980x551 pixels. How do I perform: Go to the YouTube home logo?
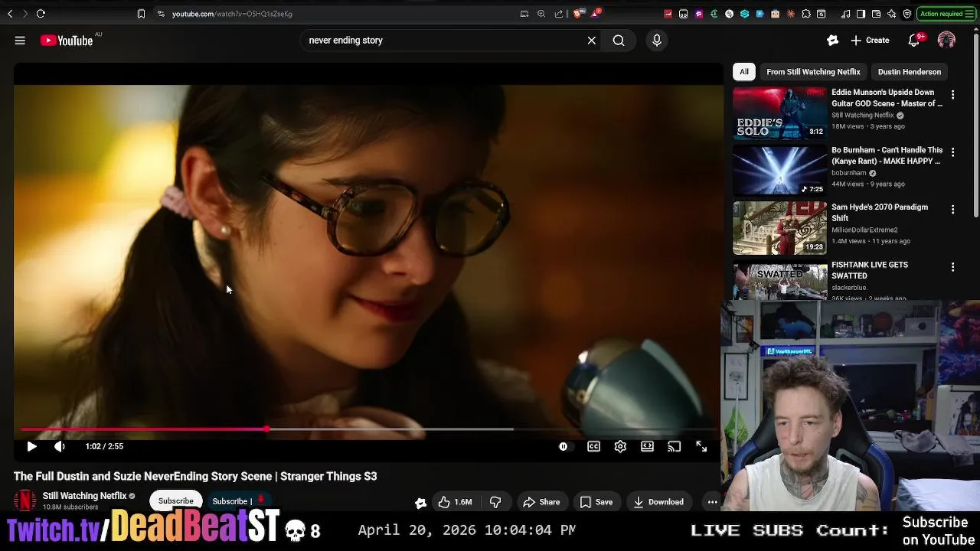pos(67,41)
